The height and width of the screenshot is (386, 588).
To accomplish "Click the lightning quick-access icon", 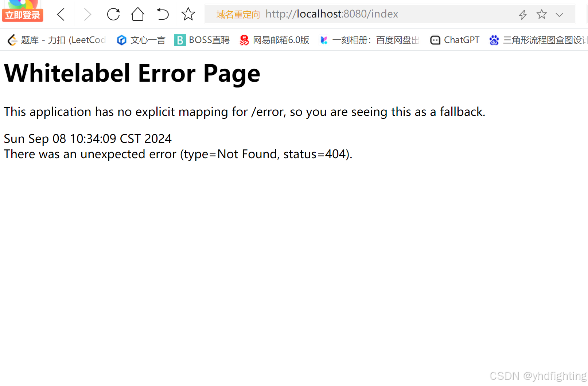I will [523, 14].
